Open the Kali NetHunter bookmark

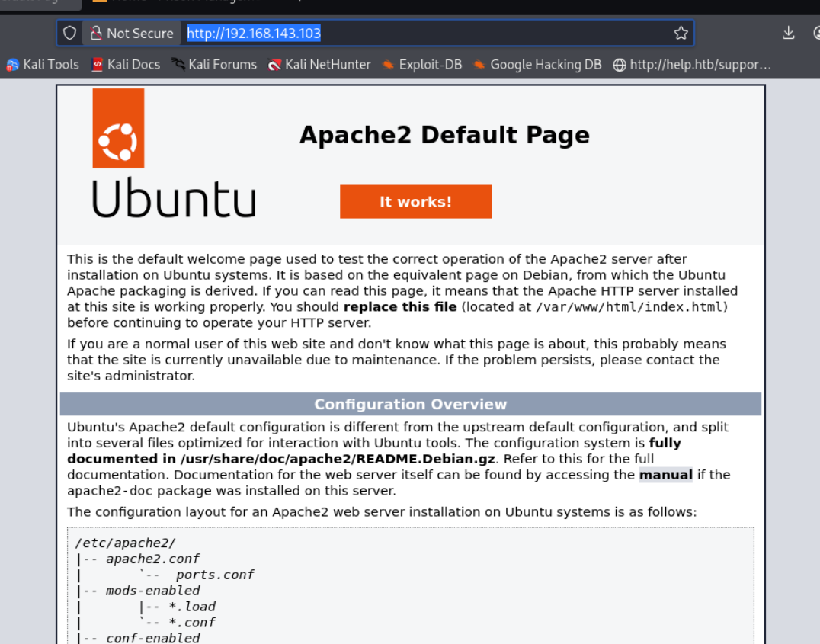319,65
